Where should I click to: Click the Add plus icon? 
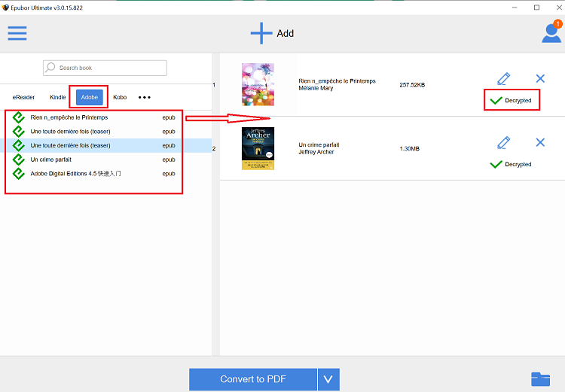(261, 33)
